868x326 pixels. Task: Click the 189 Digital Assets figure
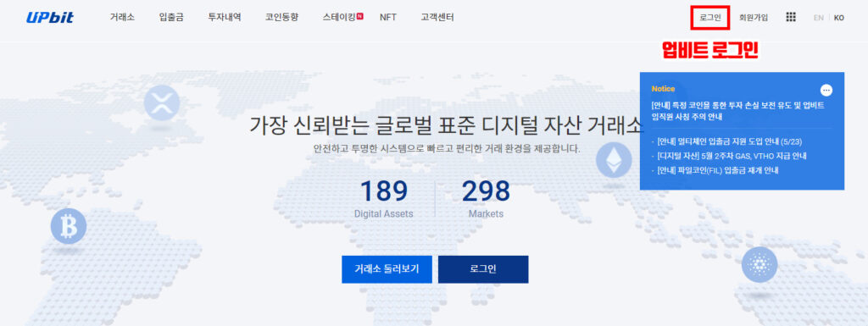(x=384, y=199)
